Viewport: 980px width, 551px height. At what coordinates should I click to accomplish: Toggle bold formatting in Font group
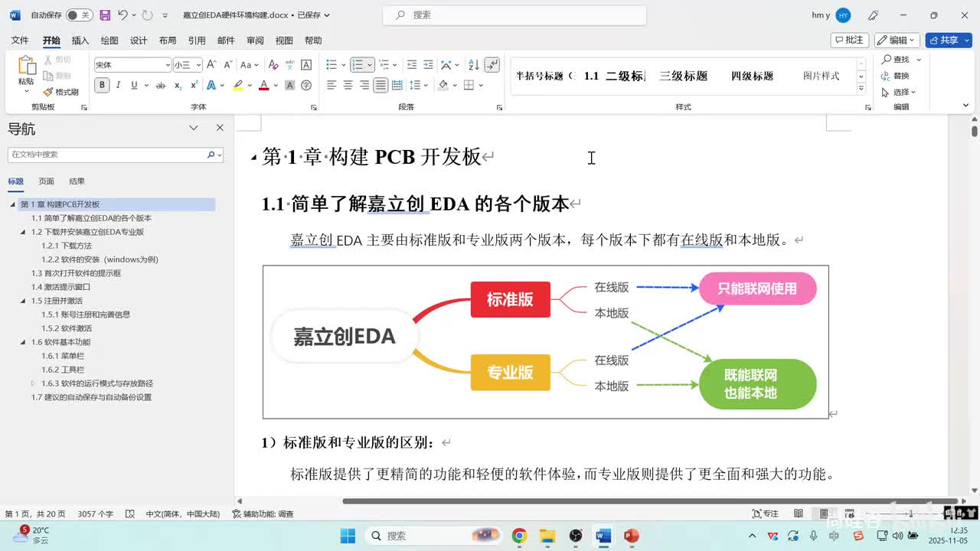tap(102, 85)
